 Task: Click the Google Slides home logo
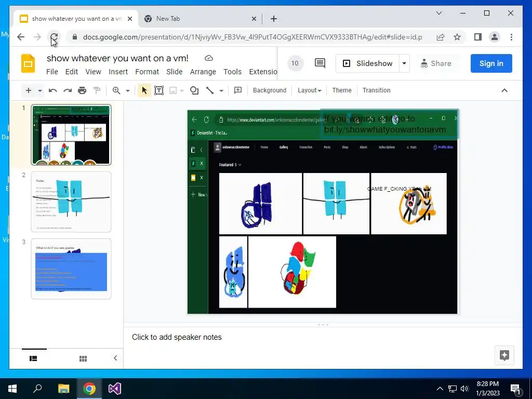28,63
